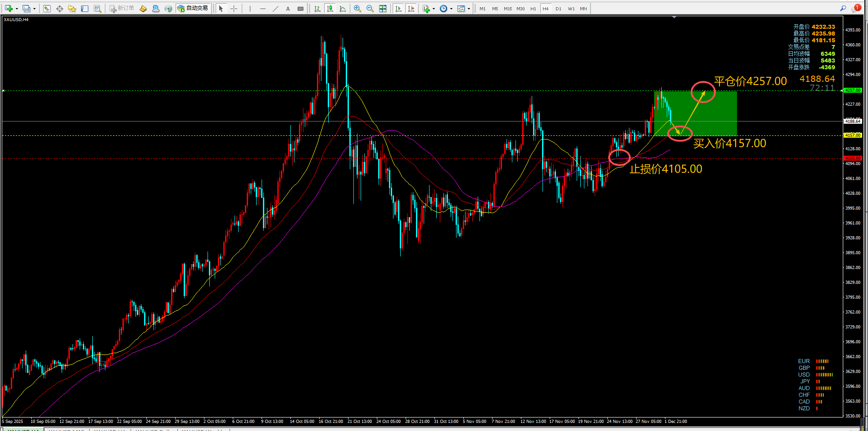
Task: Draw a trendline with the diagonal line tool
Action: coord(276,9)
